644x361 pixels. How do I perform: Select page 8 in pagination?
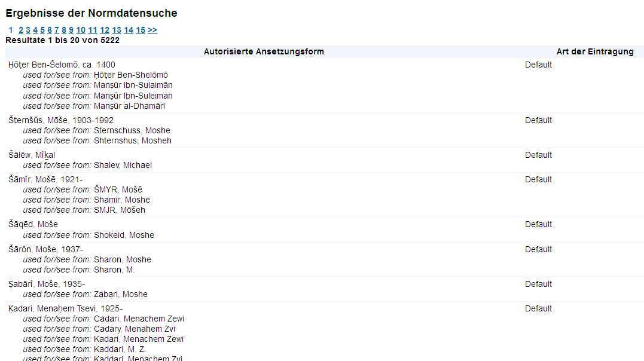tap(64, 30)
